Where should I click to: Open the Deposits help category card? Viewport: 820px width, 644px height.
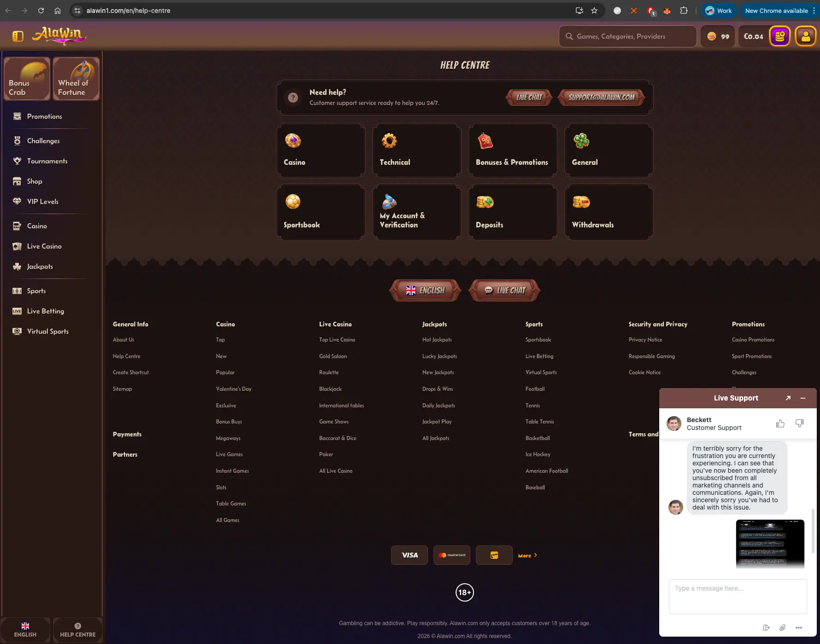(513, 212)
